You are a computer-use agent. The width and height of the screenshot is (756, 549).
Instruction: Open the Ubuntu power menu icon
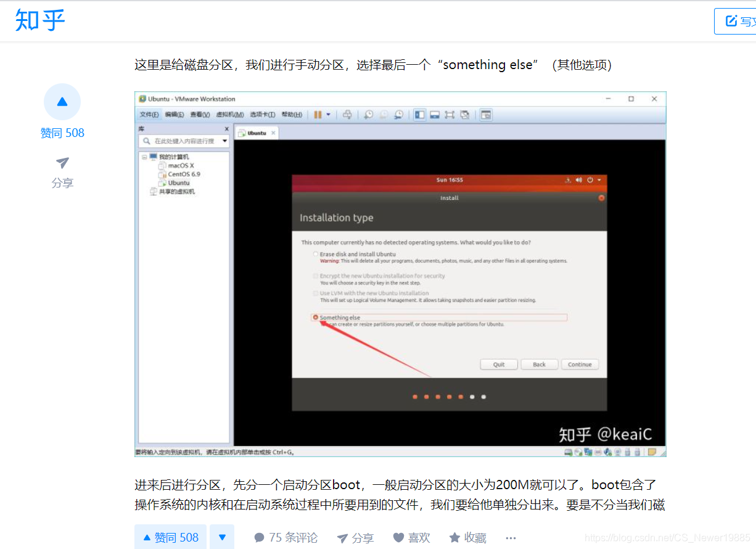click(590, 180)
